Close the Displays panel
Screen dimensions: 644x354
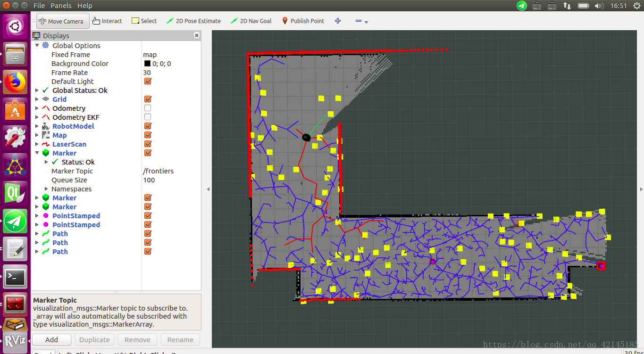pyautogui.click(x=197, y=36)
